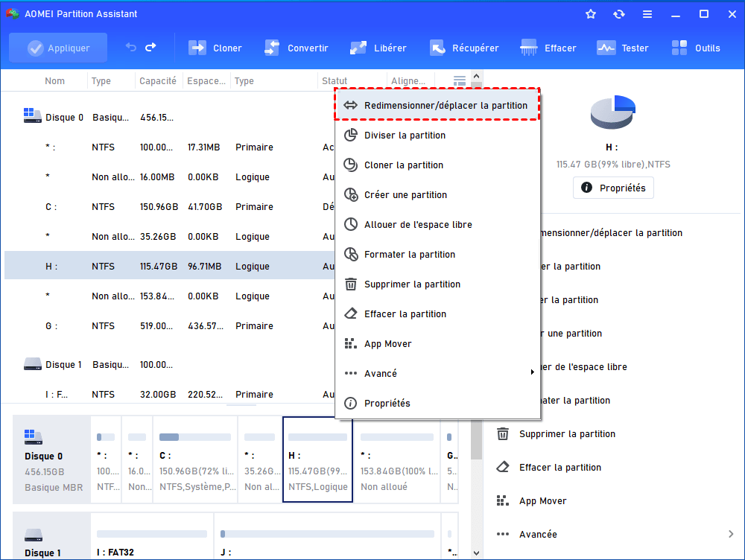Viewport: 745px width, 560px height.
Task: Click the Appliquer button
Action: click(x=58, y=48)
